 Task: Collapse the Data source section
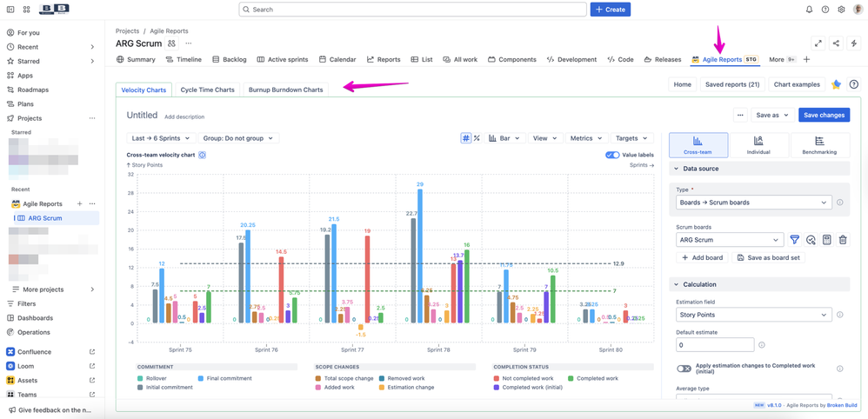pos(676,169)
